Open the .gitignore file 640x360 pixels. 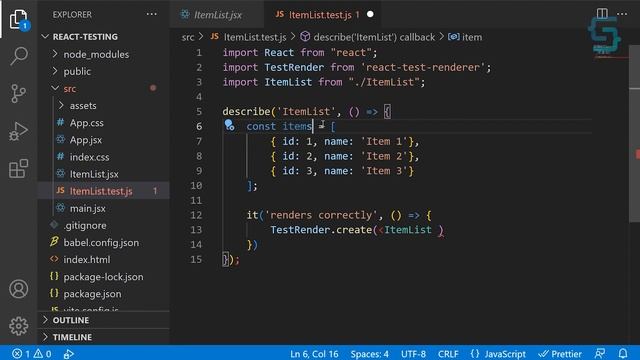point(85,225)
